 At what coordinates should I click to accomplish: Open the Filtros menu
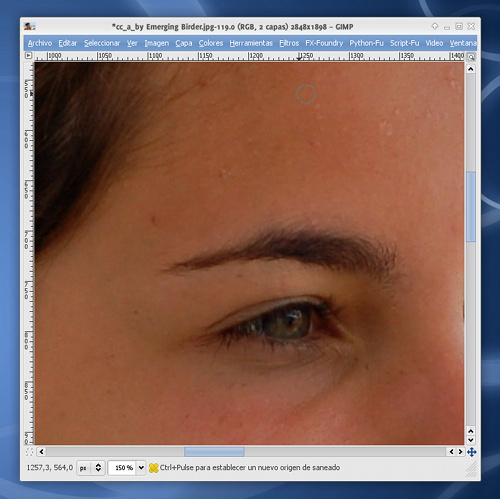[x=289, y=43]
